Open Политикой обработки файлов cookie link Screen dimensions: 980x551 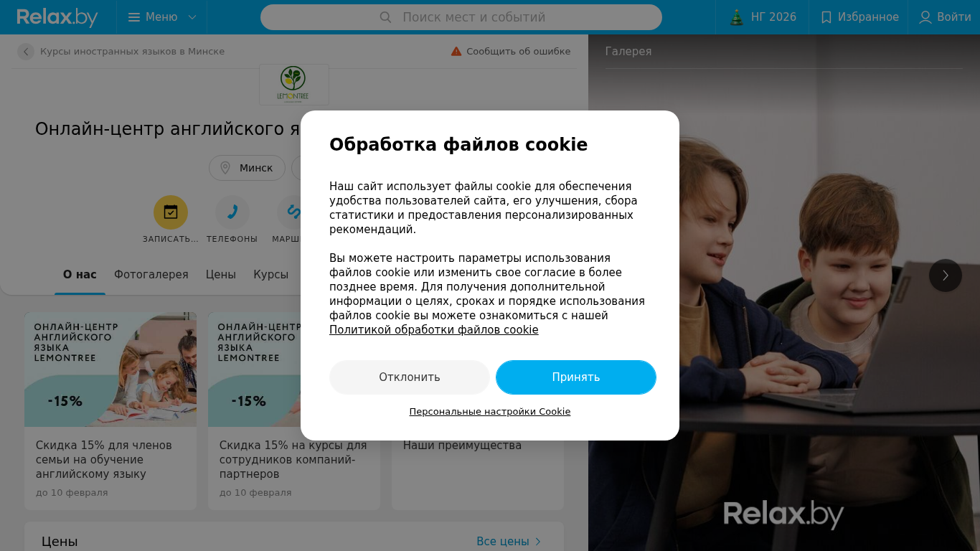[x=434, y=330]
